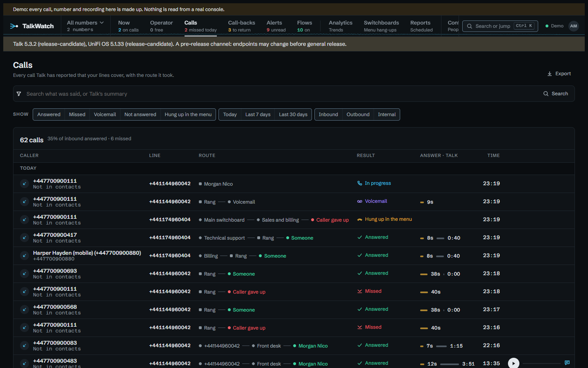Viewport: 588px width, 368px height.
Task: Select the Last 7 days range
Action: [x=258, y=114]
